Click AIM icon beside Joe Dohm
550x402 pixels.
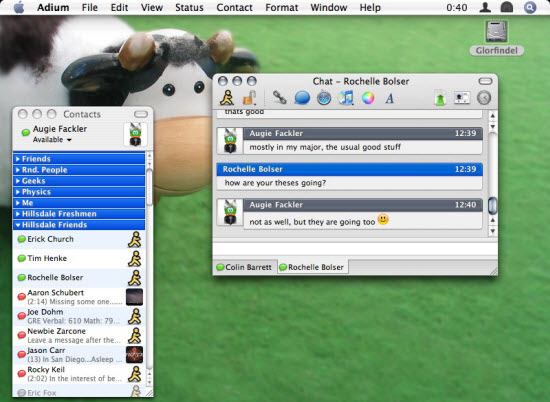coord(134,316)
